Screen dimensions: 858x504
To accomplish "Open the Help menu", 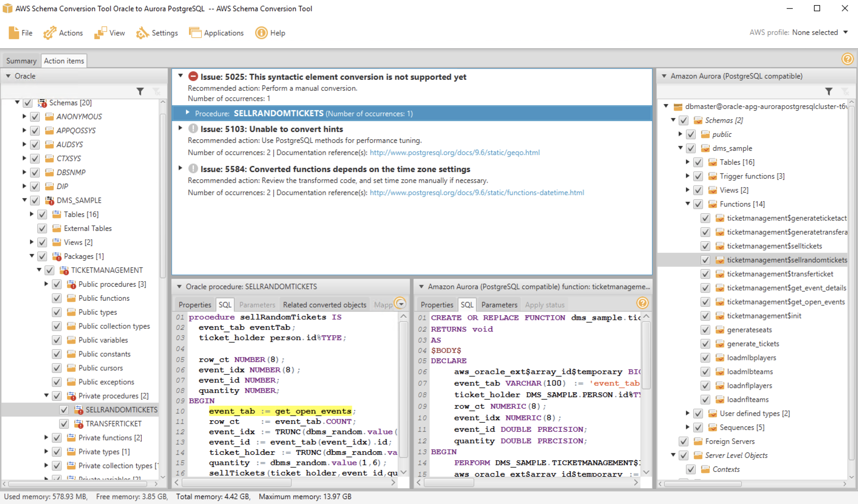I will coord(270,33).
